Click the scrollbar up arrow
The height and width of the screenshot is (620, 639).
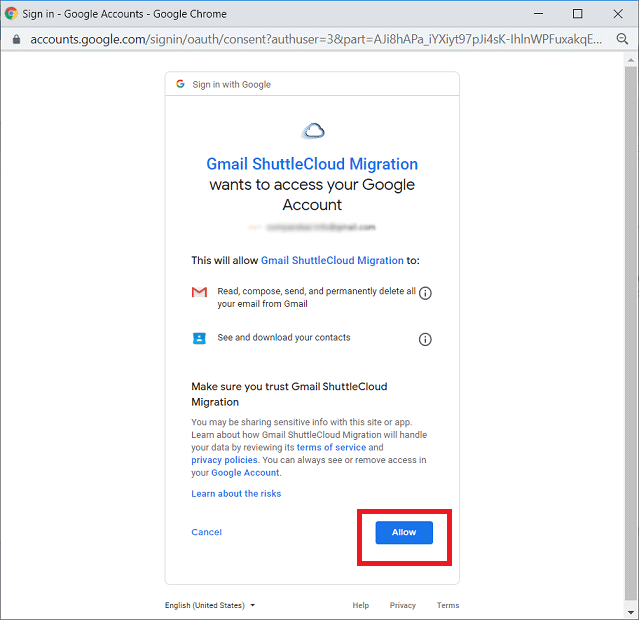(x=630, y=60)
